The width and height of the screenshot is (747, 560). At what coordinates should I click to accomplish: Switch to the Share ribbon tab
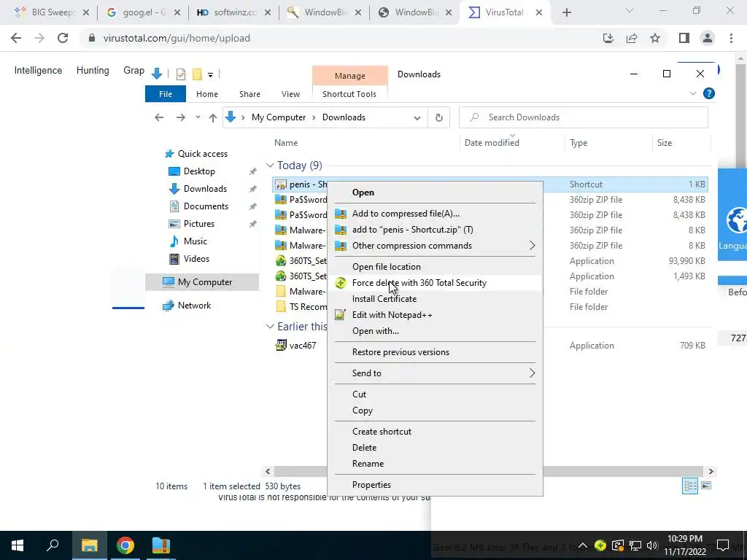pos(249,94)
